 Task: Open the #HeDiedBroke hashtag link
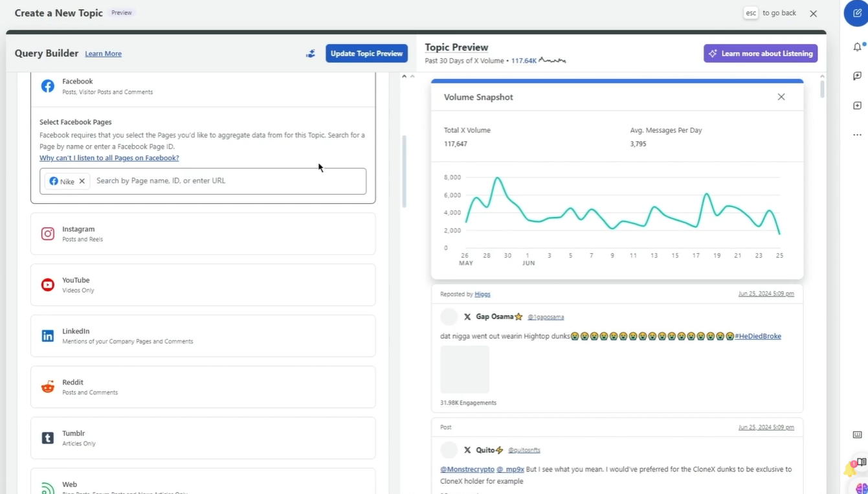758,336
